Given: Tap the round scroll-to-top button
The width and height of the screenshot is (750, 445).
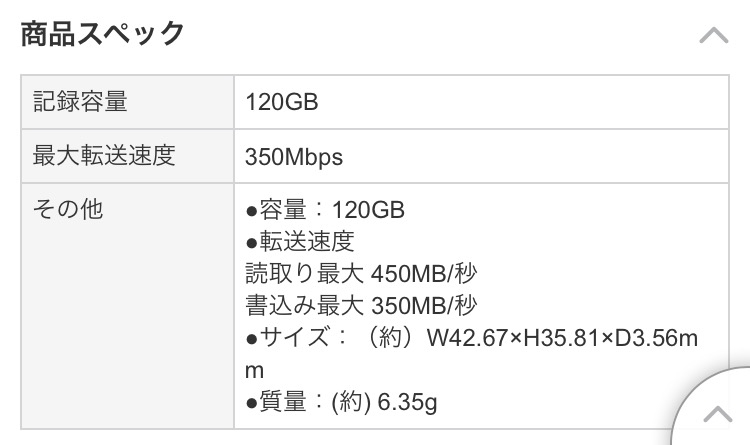Looking at the screenshot, I should (x=716, y=412).
